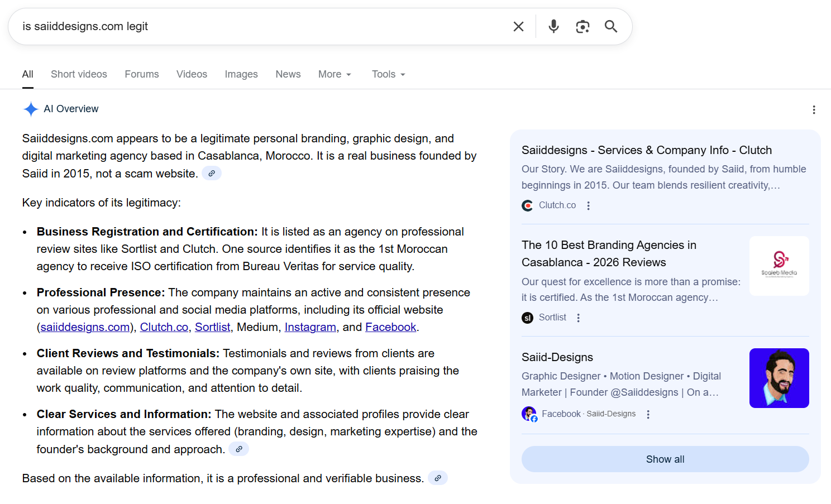
Task: Open 'Saiiddesigns - Services & Company Info - Clutch' result
Action: click(x=647, y=150)
